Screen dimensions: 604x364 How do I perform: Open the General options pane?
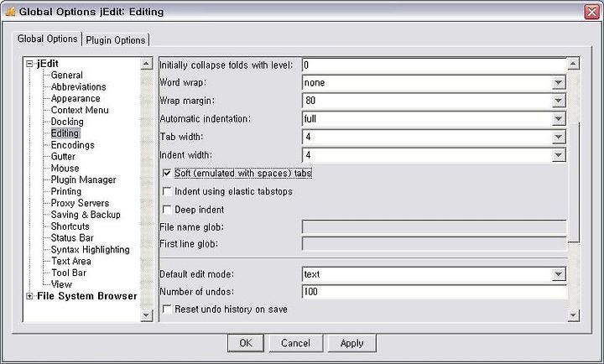point(66,75)
